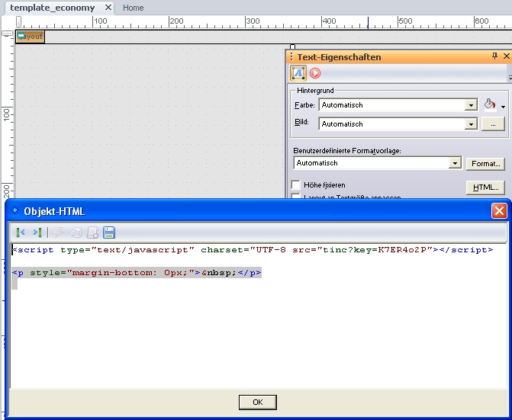
Task: Click the save diskette icon in Objekt-HTML toolbar
Action: coord(109,232)
